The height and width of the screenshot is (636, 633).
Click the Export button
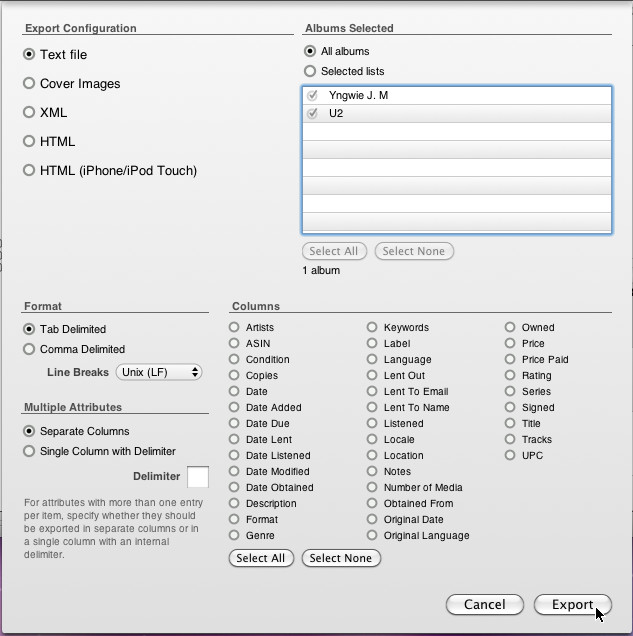tap(573, 604)
